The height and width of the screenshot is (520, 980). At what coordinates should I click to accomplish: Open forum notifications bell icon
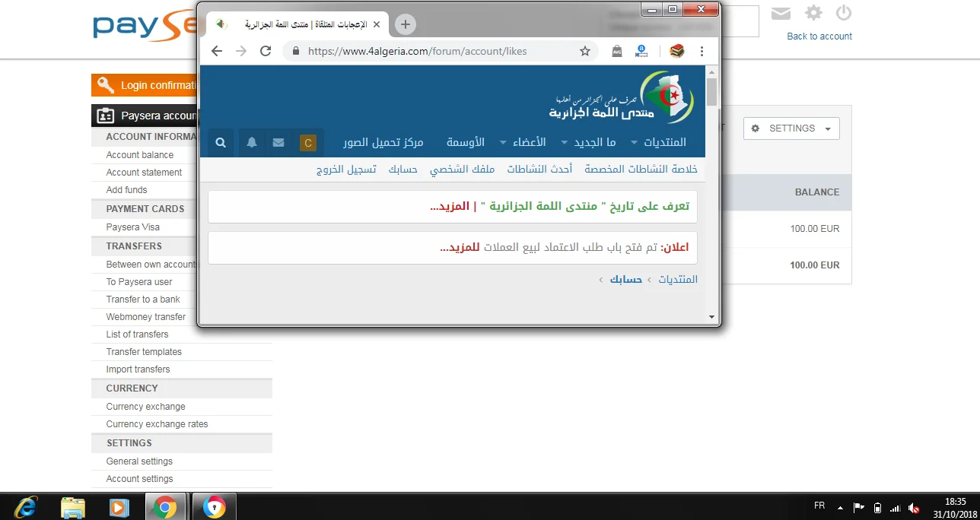252,143
